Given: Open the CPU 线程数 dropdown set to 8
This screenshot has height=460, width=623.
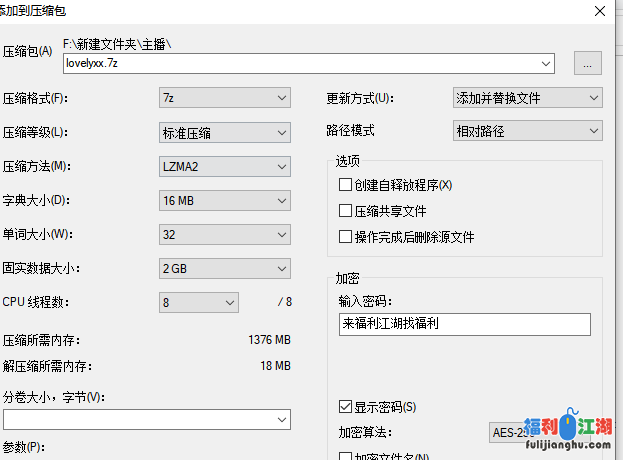Looking at the screenshot, I should coord(199,302).
